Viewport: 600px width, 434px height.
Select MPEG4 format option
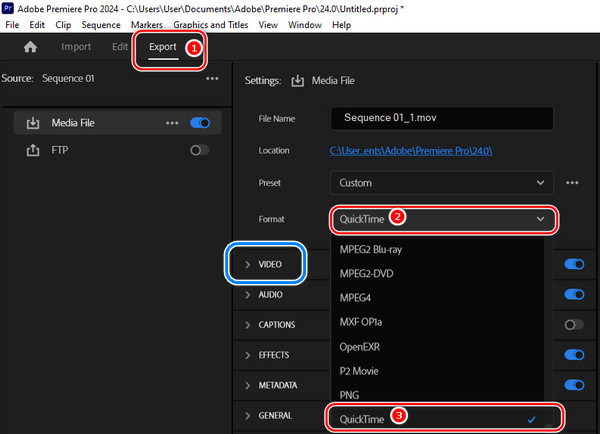(437, 298)
